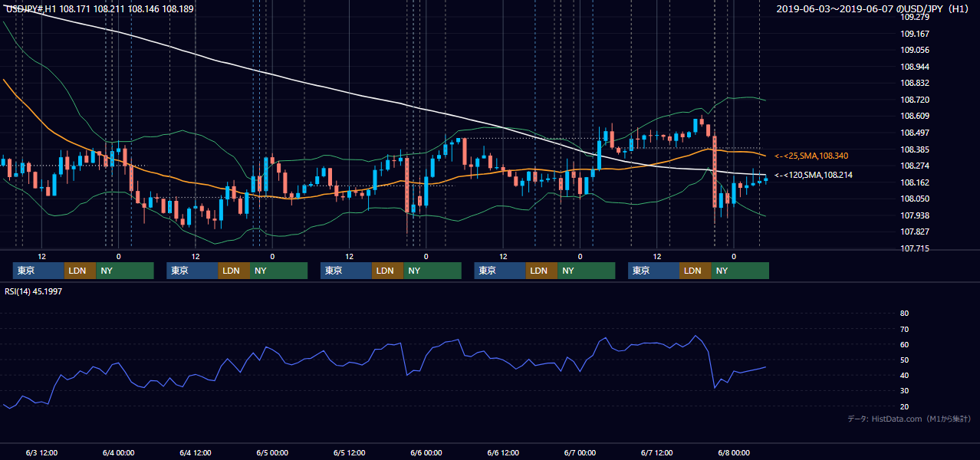Click price axis label 108.274
Viewport: 980px width, 460px height.
point(915,166)
